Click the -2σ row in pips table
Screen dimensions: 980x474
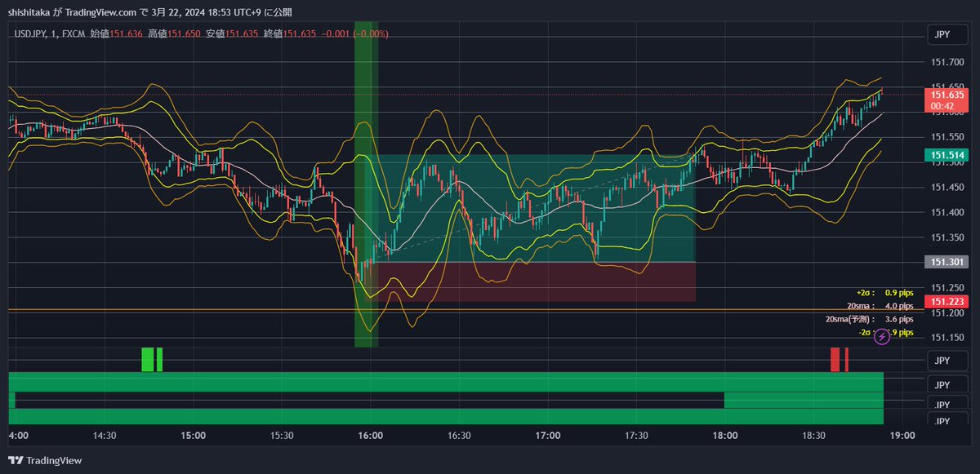point(885,333)
